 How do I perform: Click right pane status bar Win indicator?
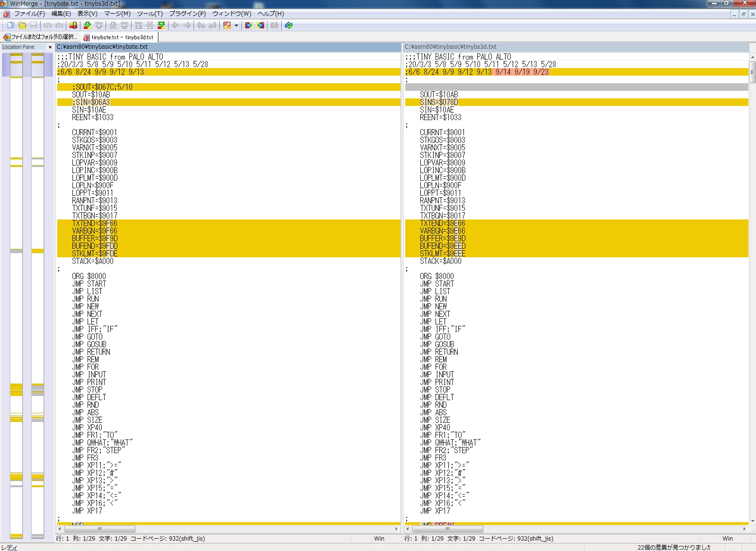(x=728, y=538)
